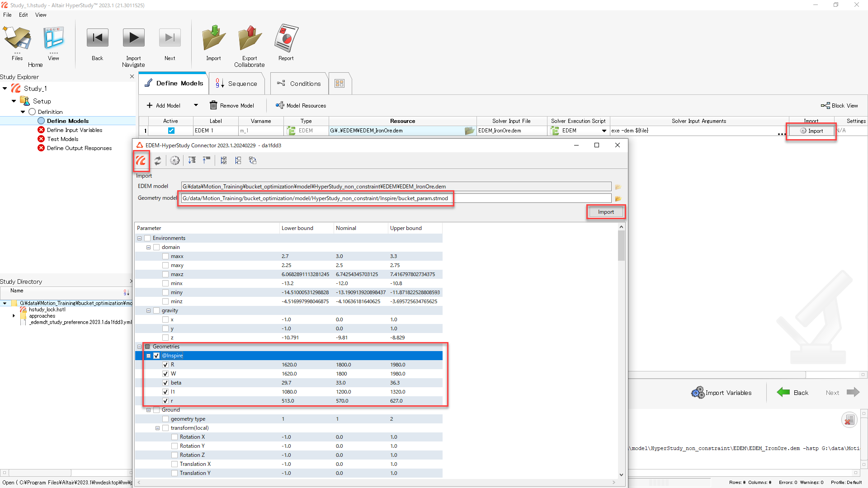Browse for Geometry model folder icon
Screen dimensions: 868x488
pyautogui.click(x=618, y=198)
